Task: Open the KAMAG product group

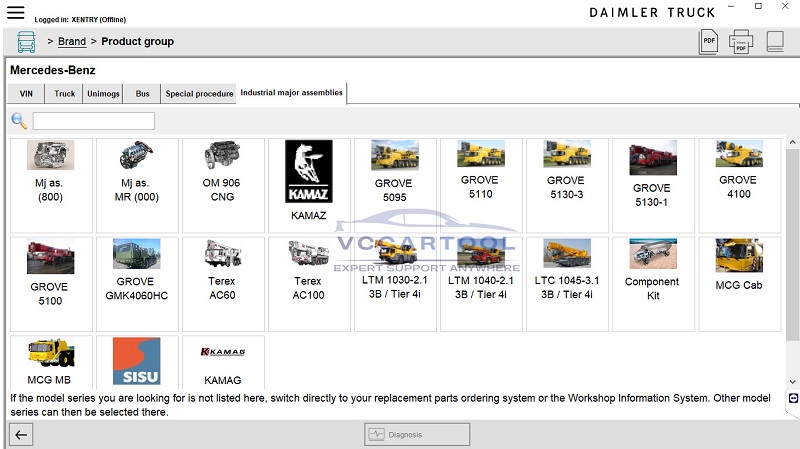Action: click(x=223, y=362)
